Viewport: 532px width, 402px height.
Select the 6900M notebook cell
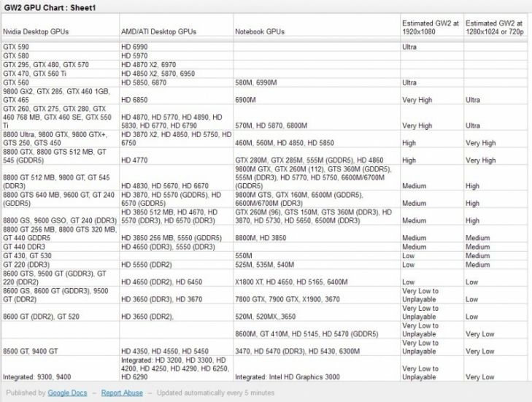click(246, 99)
